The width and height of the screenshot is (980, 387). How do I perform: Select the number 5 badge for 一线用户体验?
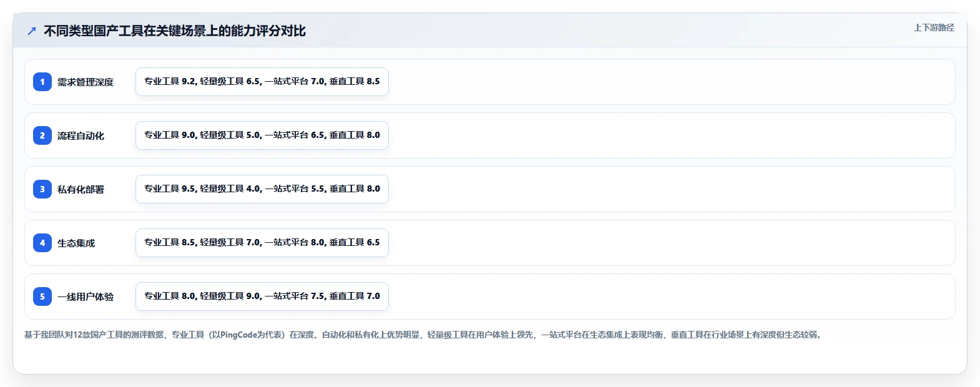[42, 296]
